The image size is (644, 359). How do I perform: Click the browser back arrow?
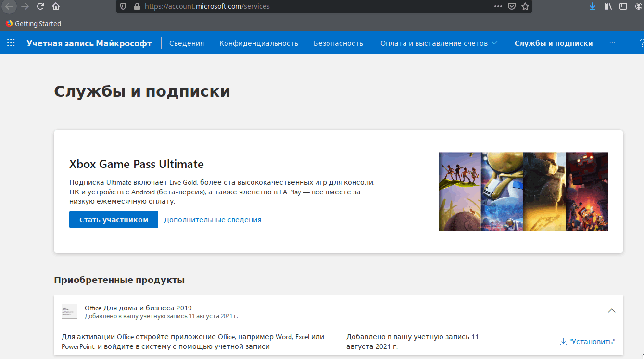(x=9, y=6)
